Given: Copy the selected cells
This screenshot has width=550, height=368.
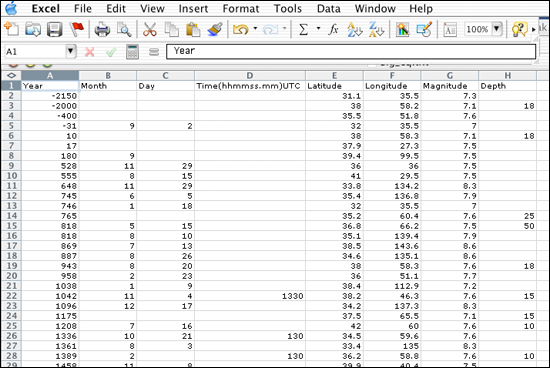Looking at the screenshot, I should pos(172,29).
